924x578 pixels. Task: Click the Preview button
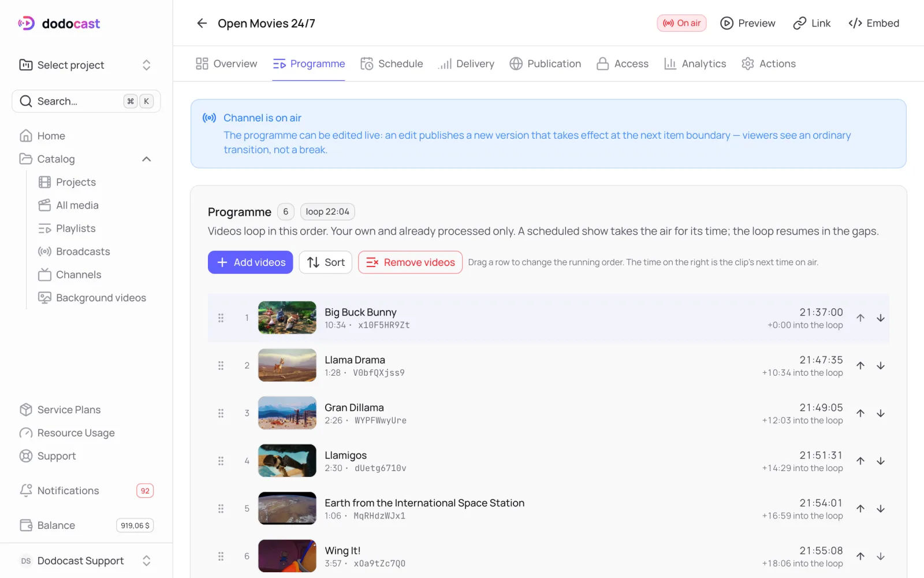[x=748, y=23]
